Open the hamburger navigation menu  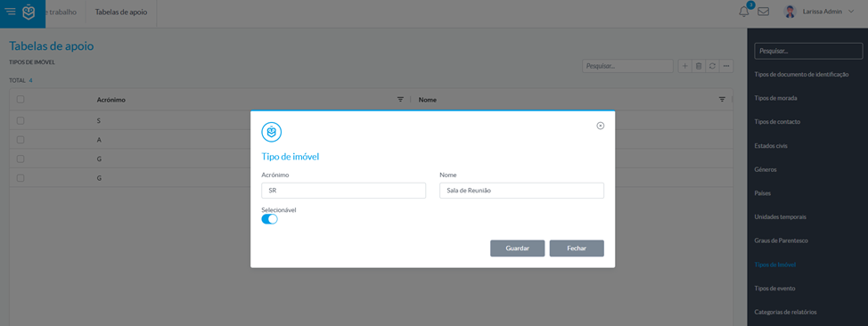(11, 12)
